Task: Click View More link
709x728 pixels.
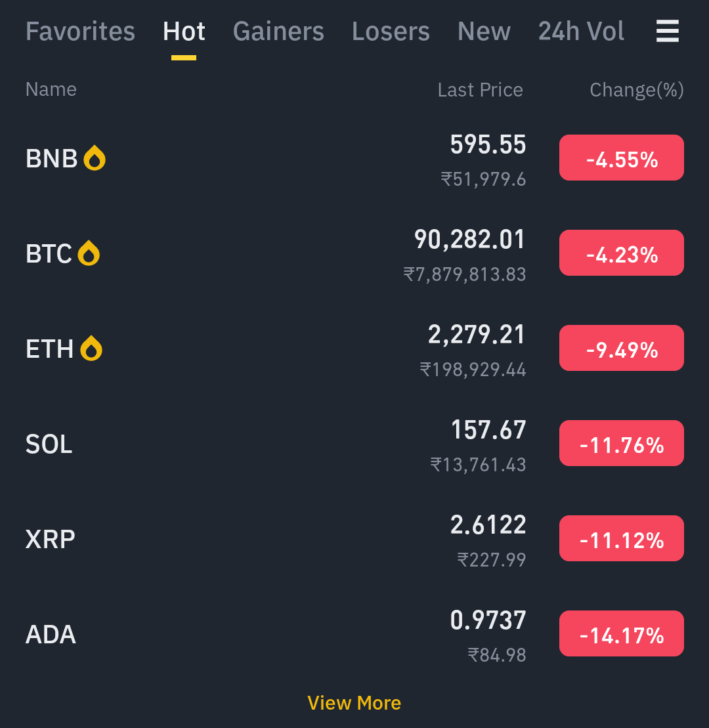Action: 354,703
